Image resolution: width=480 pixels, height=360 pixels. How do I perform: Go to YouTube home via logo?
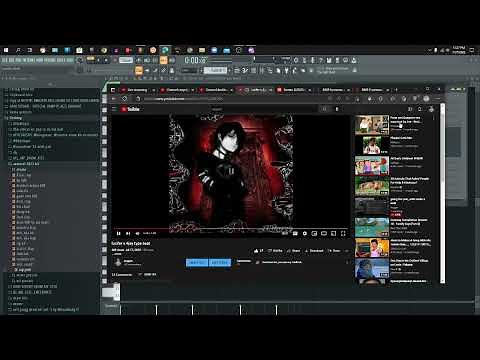[130, 109]
